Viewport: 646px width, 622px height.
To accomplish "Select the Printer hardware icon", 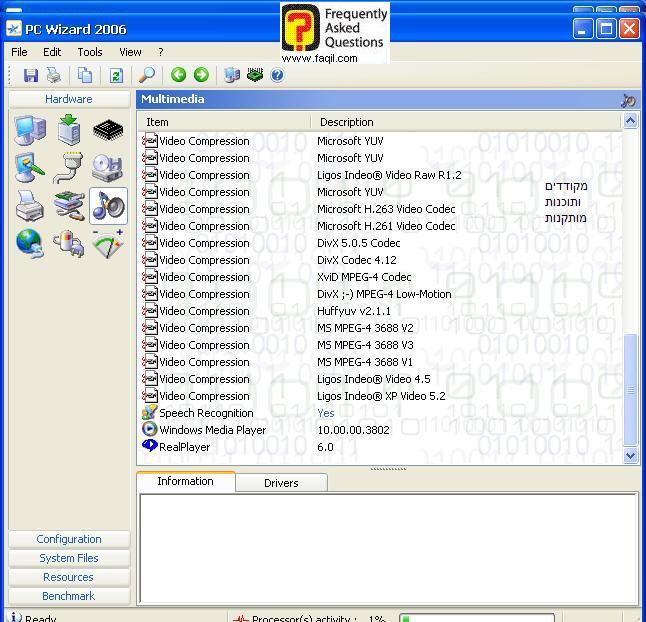I will [30, 206].
